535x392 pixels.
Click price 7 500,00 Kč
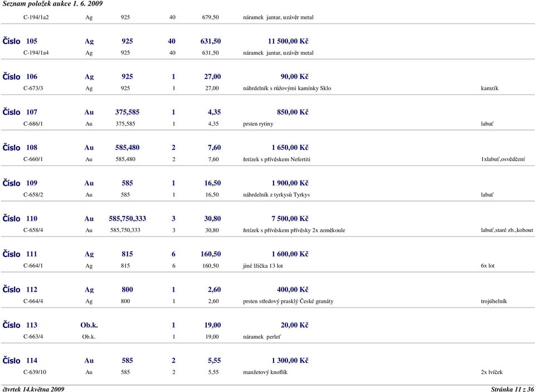point(290,219)
